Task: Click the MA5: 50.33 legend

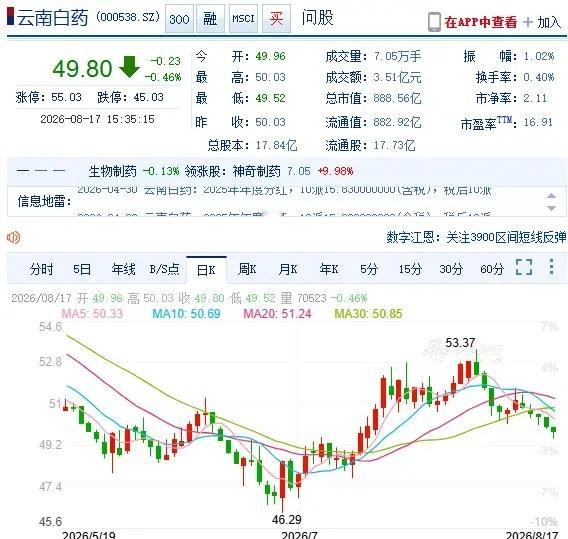Action: (x=92, y=314)
